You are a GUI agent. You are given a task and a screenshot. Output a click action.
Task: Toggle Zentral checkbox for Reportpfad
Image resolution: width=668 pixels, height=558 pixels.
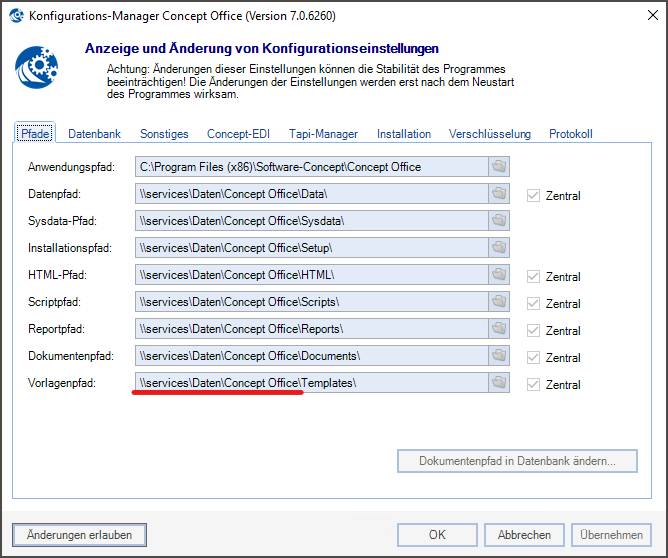[533, 331]
